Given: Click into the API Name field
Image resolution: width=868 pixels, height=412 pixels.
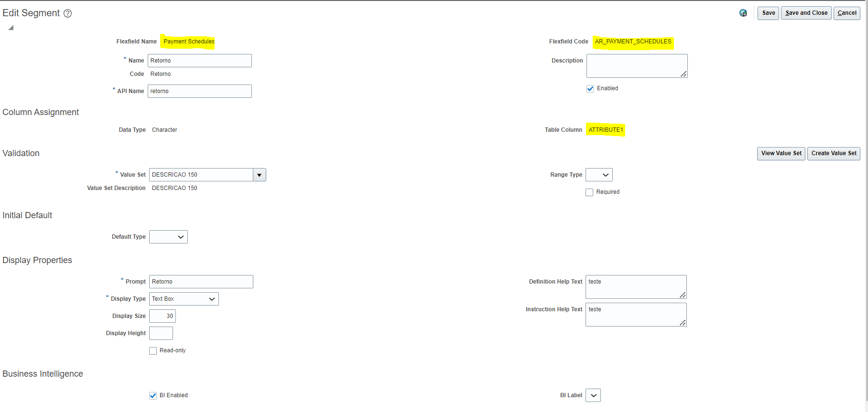Looking at the screenshot, I should click(x=200, y=91).
